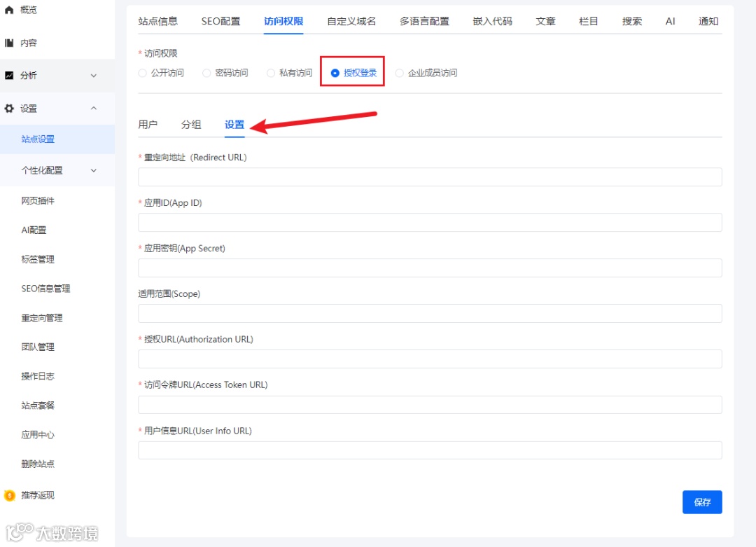Switch to the 分组 groups subtab

190,124
